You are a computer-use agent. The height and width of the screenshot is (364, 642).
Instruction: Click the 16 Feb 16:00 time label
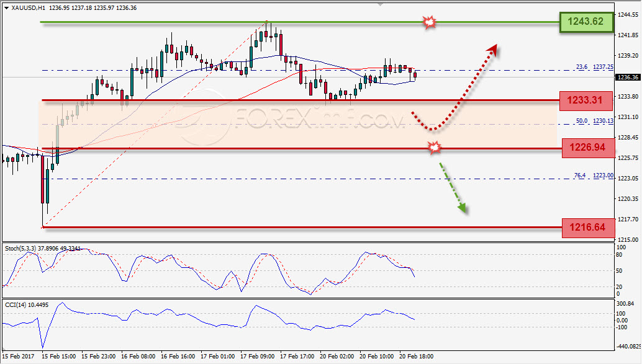pyautogui.click(x=178, y=356)
